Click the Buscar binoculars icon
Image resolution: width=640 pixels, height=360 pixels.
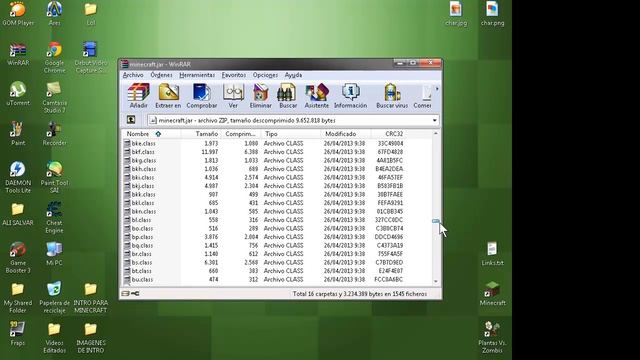(x=288, y=96)
